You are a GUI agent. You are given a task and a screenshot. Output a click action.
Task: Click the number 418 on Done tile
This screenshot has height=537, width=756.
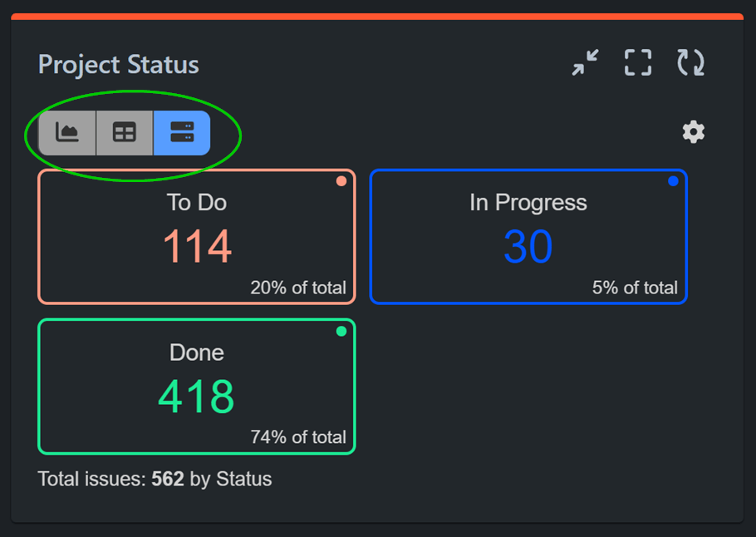point(196,397)
